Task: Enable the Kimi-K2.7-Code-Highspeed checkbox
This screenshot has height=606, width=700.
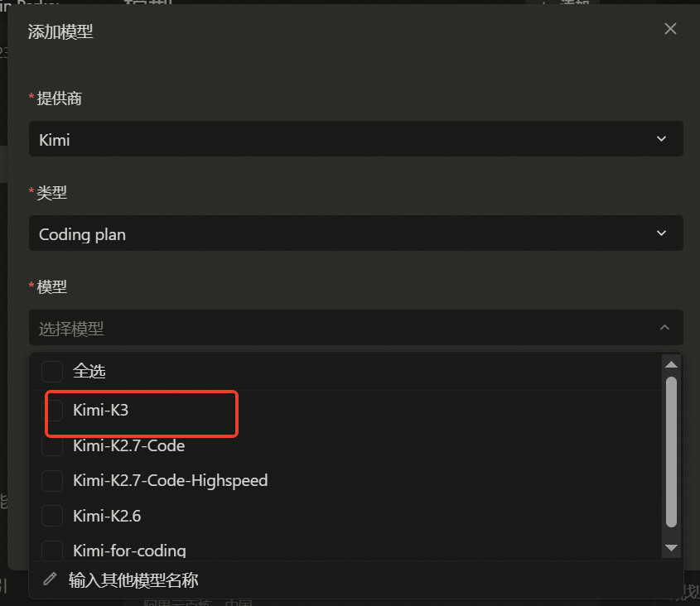Action: click(x=52, y=481)
